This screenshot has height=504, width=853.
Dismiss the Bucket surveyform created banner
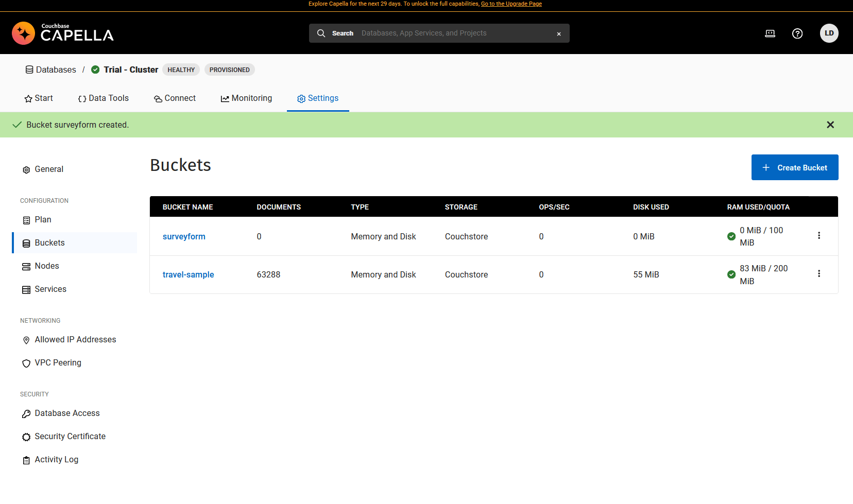tap(830, 125)
